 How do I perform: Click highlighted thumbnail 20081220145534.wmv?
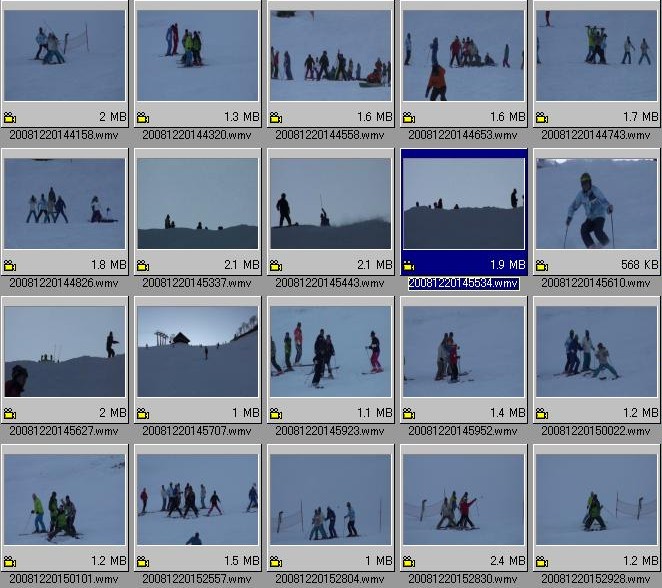point(464,203)
